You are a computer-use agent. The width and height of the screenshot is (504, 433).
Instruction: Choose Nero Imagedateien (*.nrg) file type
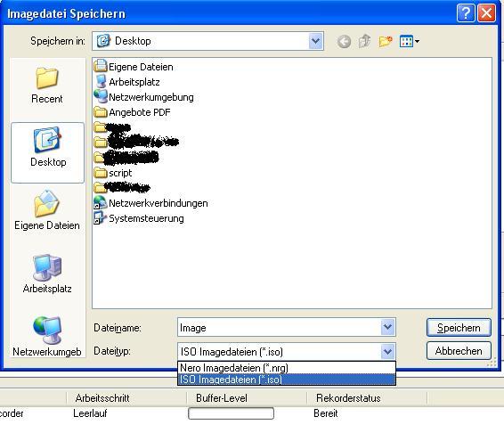pos(287,368)
